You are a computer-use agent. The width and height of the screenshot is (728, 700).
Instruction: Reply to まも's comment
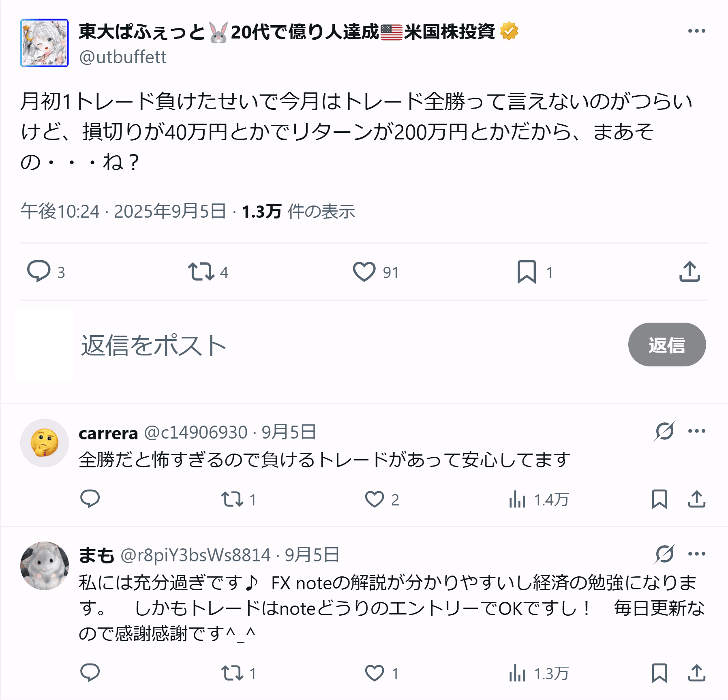pos(90,673)
